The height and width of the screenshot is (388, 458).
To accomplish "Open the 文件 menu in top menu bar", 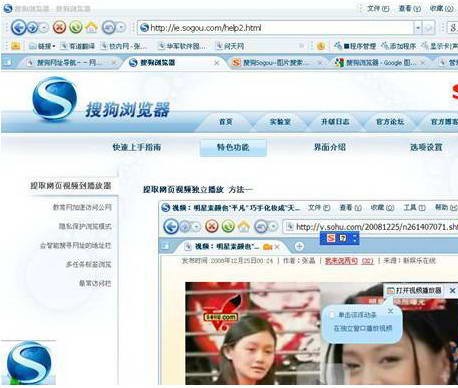I will pyautogui.click(x=378, y=8).
